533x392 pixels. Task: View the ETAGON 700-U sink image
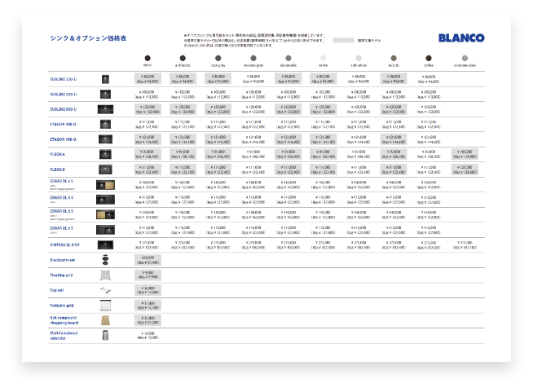(105, 139)
